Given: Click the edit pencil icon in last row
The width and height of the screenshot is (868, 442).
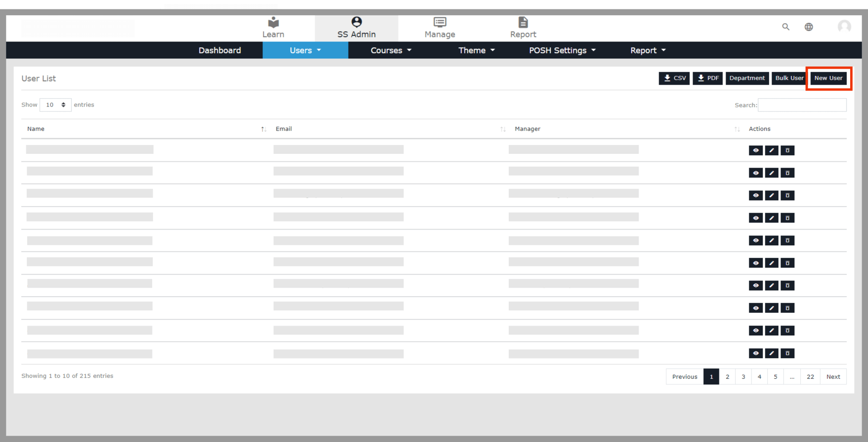Looking at the screenshot, I should [771, 353].
